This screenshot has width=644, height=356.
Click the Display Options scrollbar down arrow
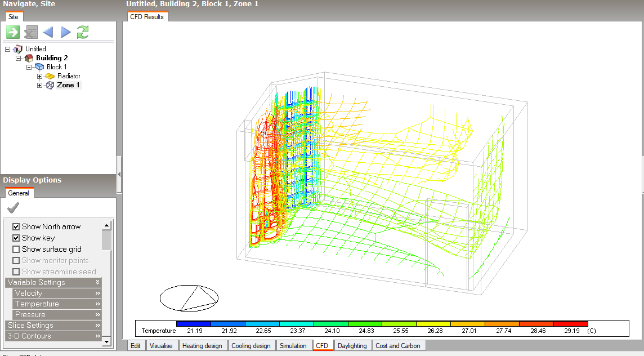pos(106,341)
